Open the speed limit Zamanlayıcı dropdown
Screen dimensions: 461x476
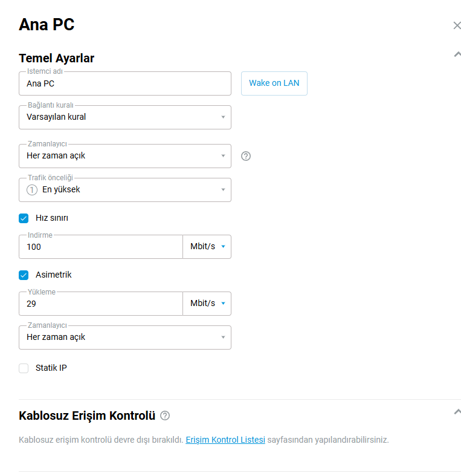(x=125, y=337)
